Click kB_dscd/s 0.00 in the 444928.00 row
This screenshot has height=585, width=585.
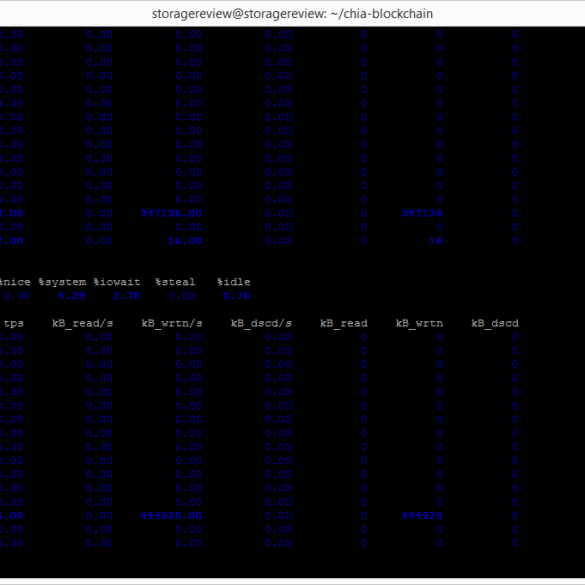coord(278,516)
